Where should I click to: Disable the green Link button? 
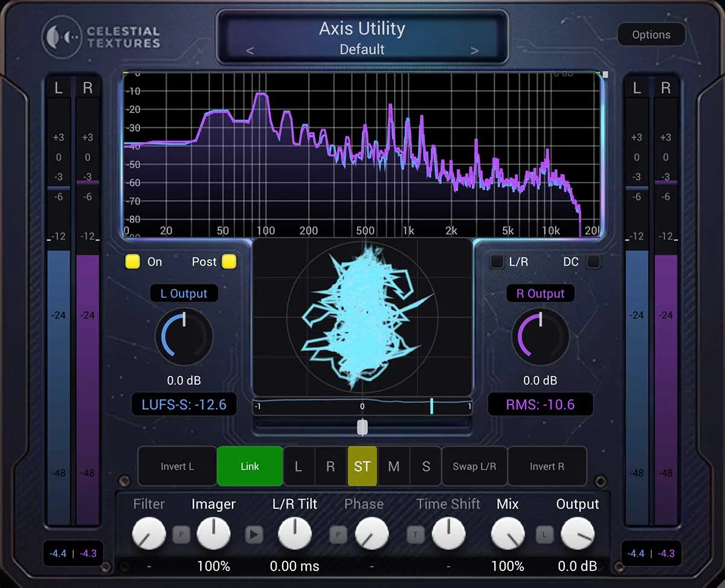click(250, 466)
